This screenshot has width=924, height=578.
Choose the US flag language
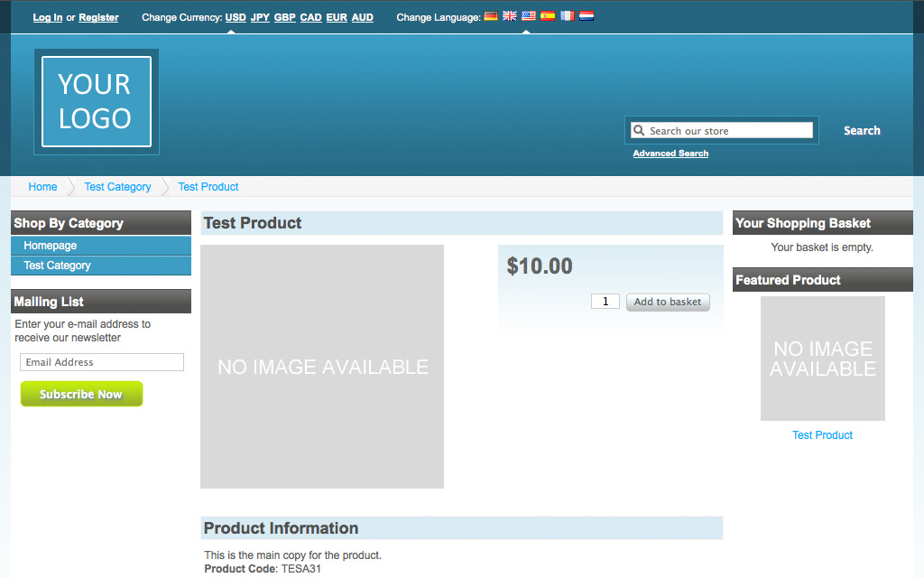[x=529, y=16]
